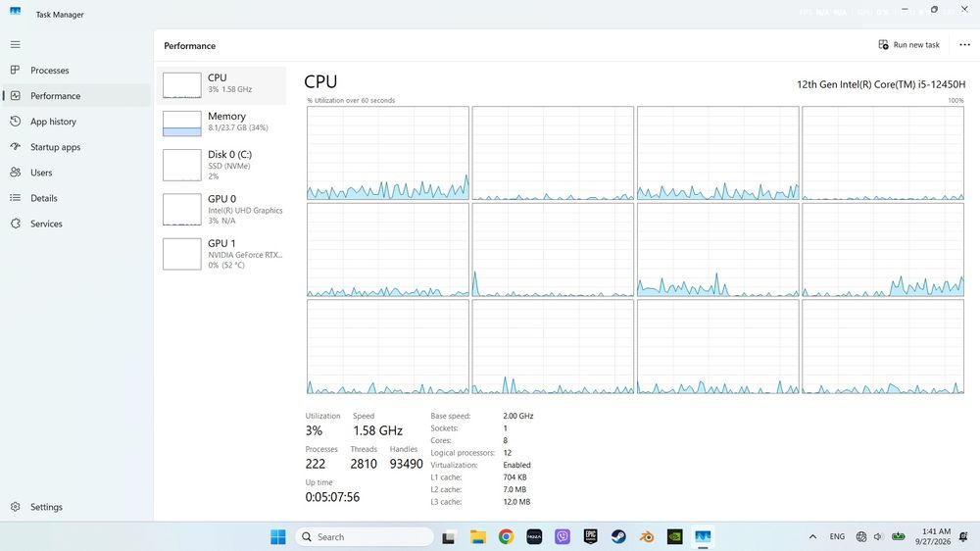Click the 222 Processes count
980x551 pixels.
click(315, 464)
